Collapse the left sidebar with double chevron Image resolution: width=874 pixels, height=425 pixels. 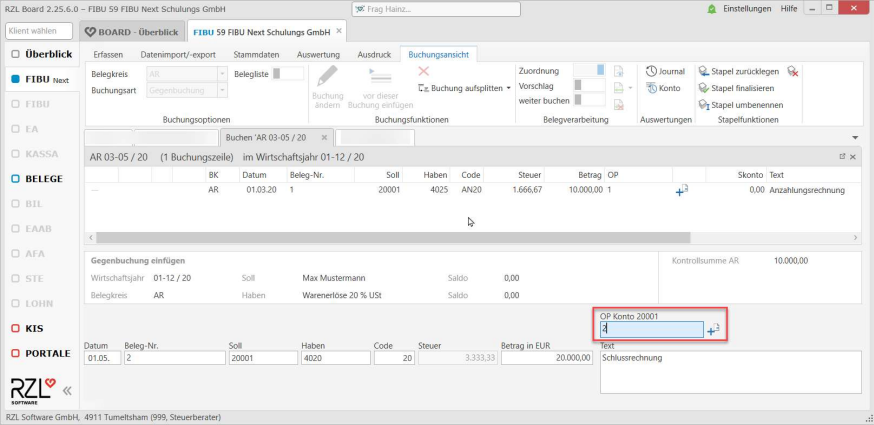click(67, 391)
